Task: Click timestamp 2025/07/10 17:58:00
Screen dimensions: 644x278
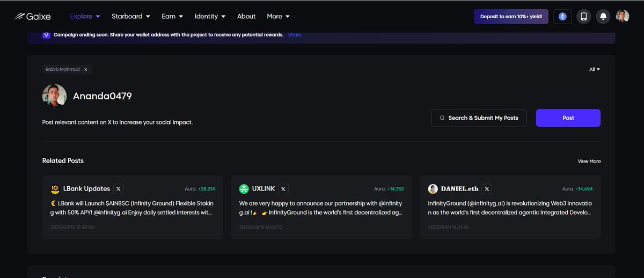Action: point(72,227)
